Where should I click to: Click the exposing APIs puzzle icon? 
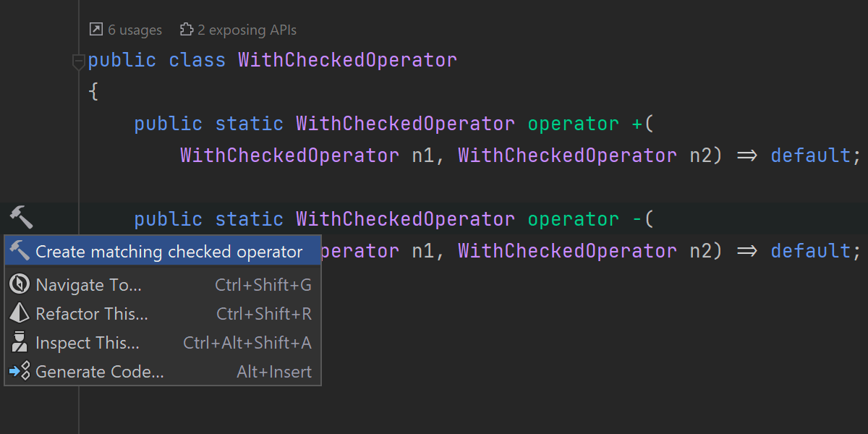(187, 30)
